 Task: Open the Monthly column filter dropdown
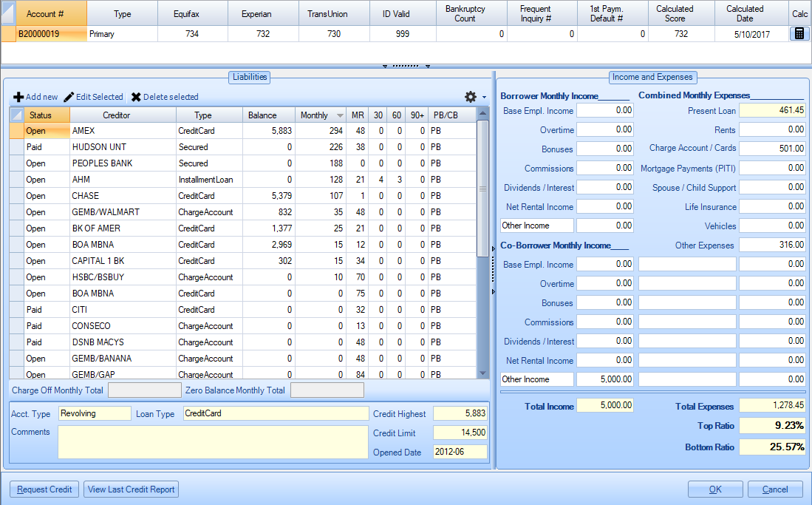(340, 115)
